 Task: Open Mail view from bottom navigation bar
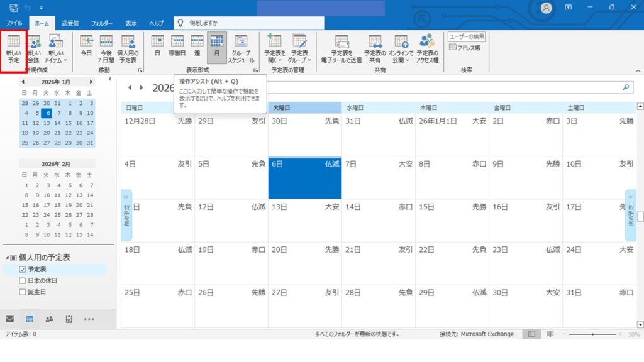click(x=10, y=319)
